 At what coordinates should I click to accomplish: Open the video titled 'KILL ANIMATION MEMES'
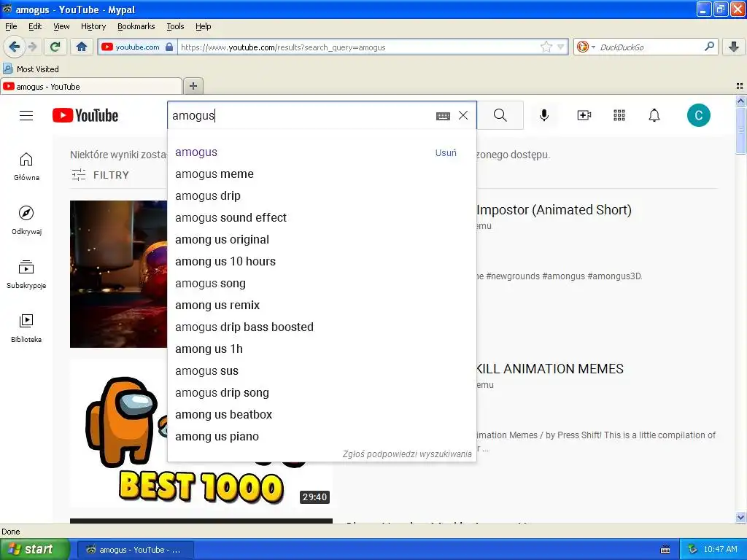pyautogui.click(x=550, y=369)
